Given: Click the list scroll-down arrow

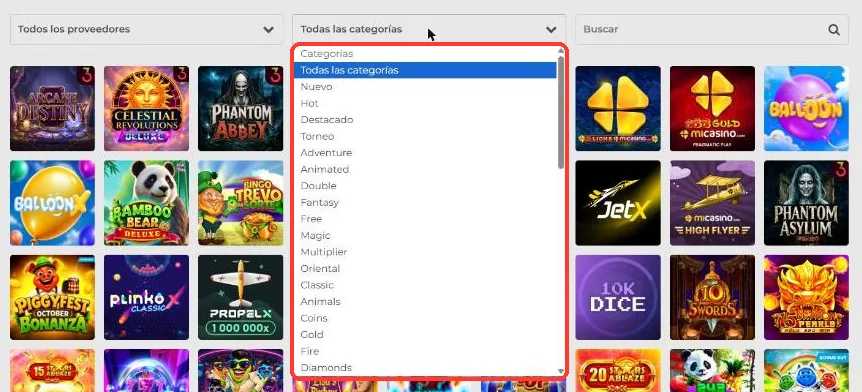Looking at the screenshot, I should coord(561,372).
